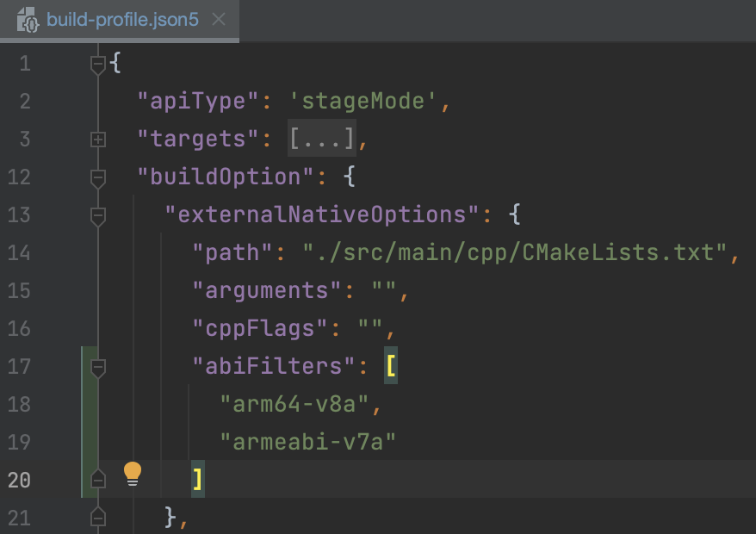Click the "armeabi-v7a" array entry
Image resolution: width=756 pixels, height=534 pixels.
tap(307, 442)
